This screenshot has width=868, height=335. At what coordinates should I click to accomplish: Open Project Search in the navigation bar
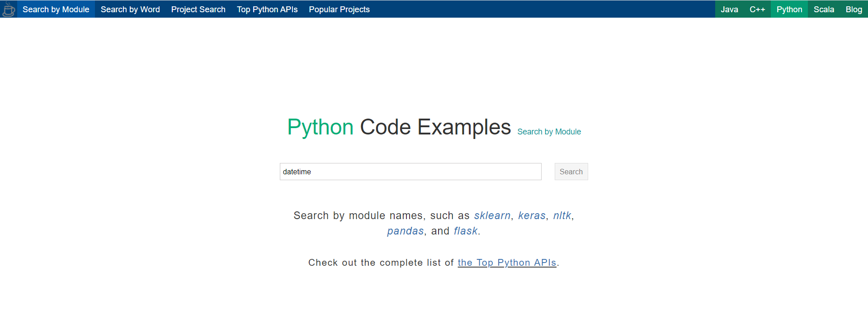[x=198, y=10]
